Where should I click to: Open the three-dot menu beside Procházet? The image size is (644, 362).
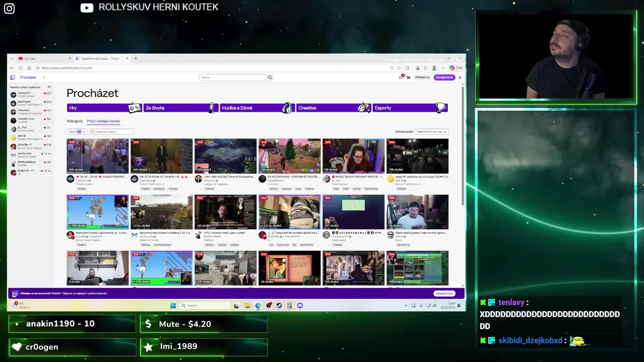click(44, 77)
